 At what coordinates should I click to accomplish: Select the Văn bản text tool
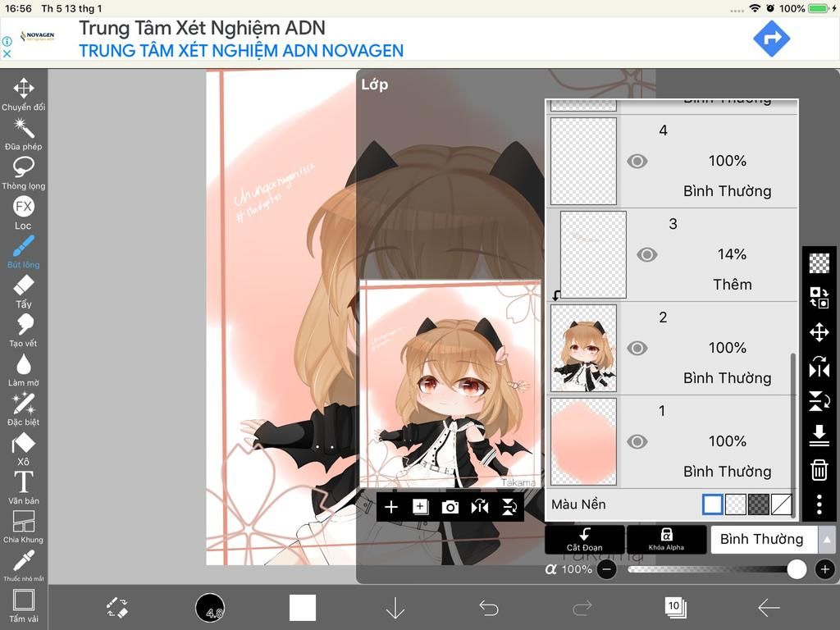tap(24, 488)
